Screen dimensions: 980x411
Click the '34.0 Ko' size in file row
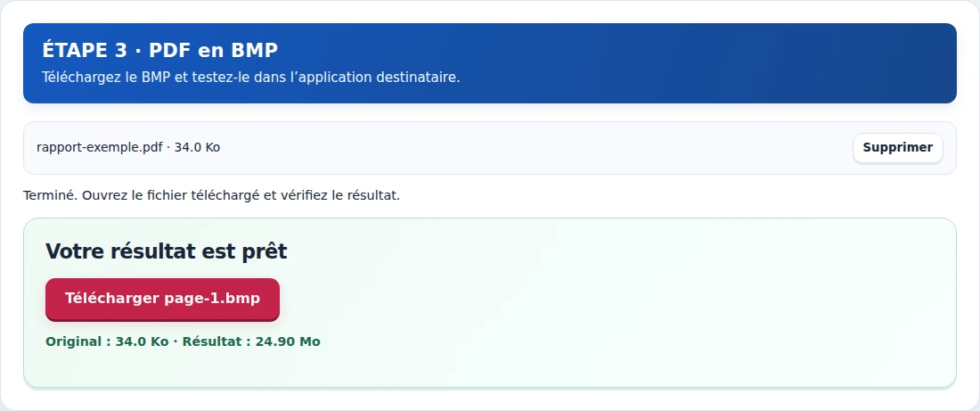point(197,148)
